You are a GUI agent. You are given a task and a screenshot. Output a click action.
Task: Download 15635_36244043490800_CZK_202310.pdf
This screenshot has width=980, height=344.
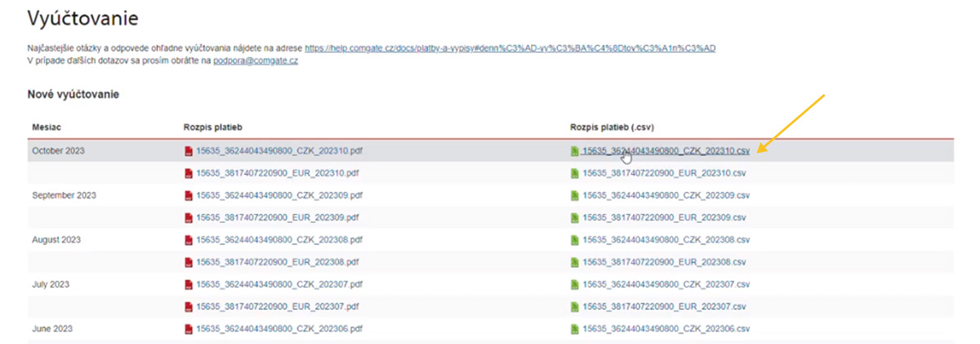[x=279, y=151]
